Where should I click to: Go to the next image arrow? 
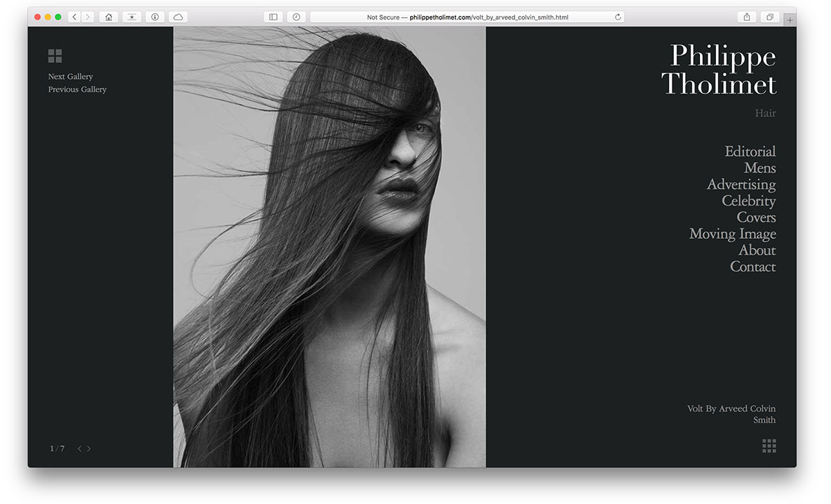pos(89,449)
